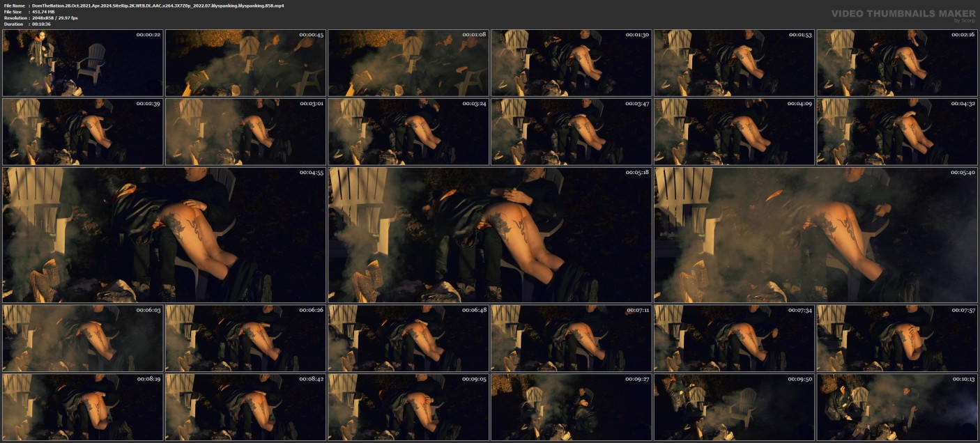This screenshot has height=443, width=980.
Task: Select the frame marked 00:07:11
Action: pos(572,338)
